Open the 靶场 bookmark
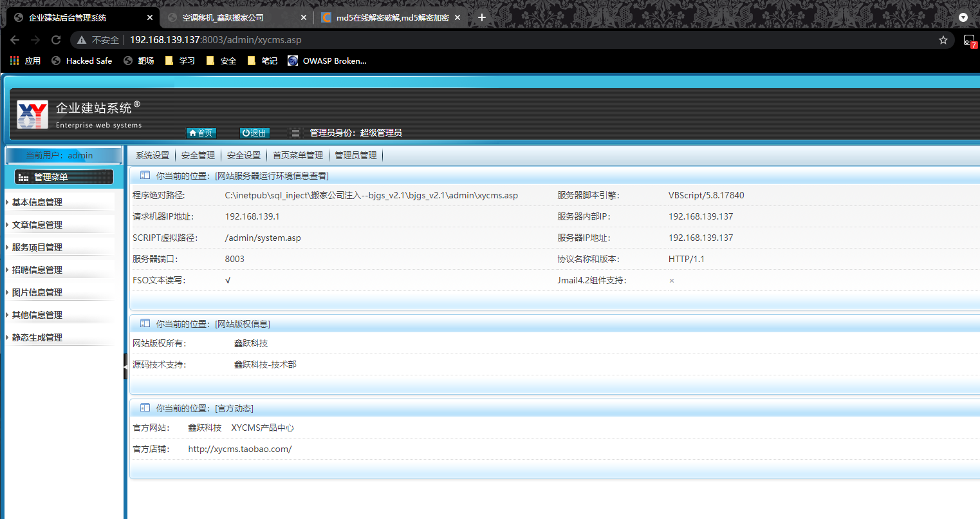The image size is (980, 519). click(x=139, y=61)
